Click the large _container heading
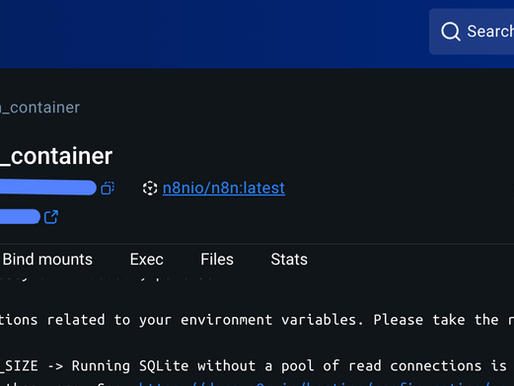 tap(56, 156)
